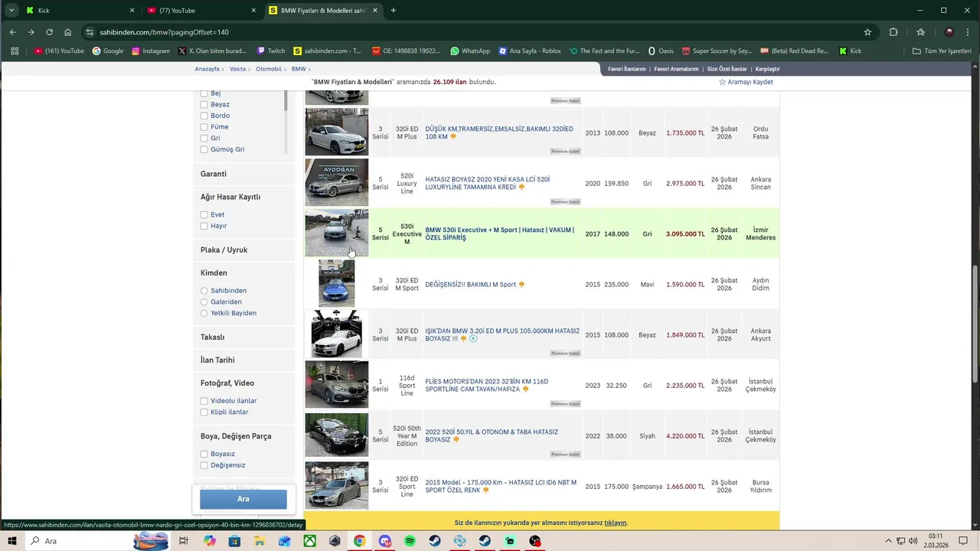Click the Ara search button
Screen dimensions: 980x551
tap(243, 499)
